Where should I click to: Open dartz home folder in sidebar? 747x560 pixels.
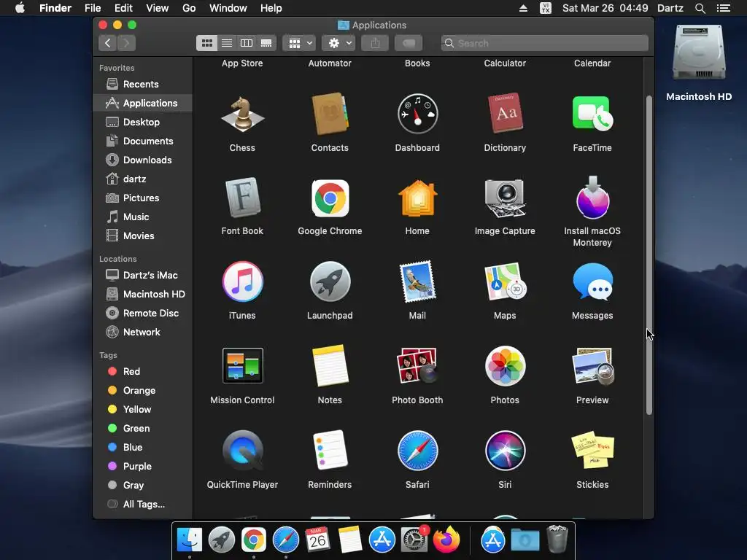143,179
